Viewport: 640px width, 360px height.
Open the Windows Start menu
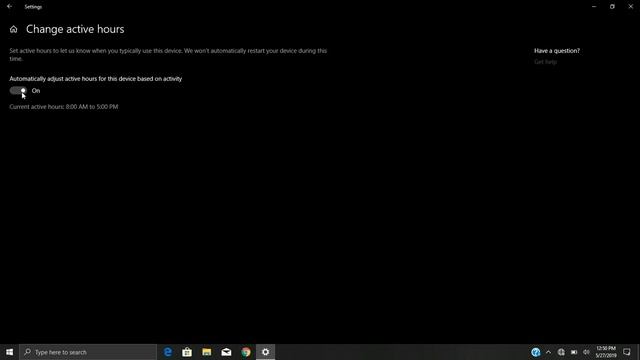(x=9, y=352)
